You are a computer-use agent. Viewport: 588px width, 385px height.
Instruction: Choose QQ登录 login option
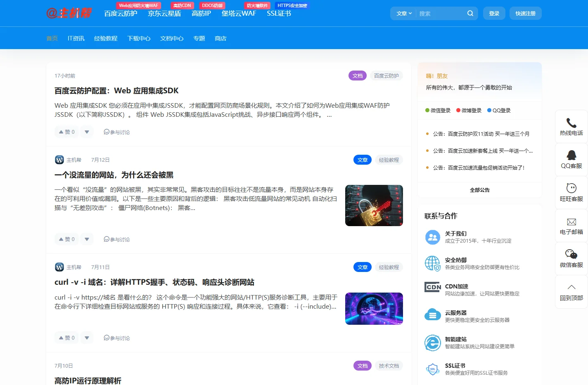[499, 111]
